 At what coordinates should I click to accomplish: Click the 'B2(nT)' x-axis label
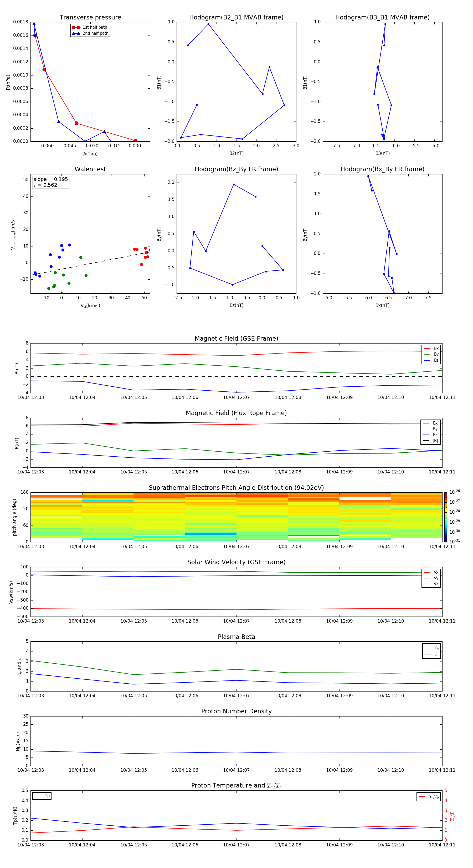tap(236, 153)
